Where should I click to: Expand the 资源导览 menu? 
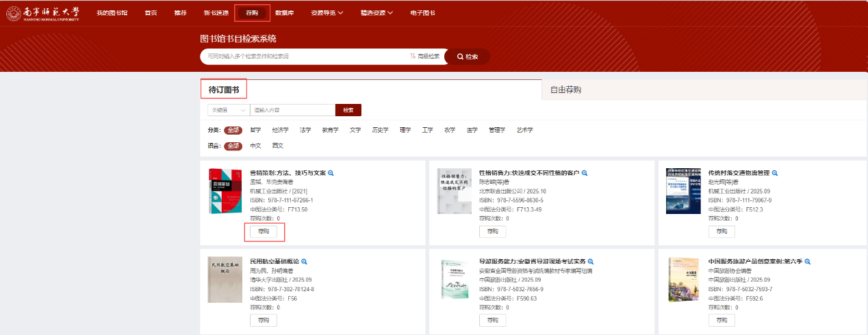(327, 13)
